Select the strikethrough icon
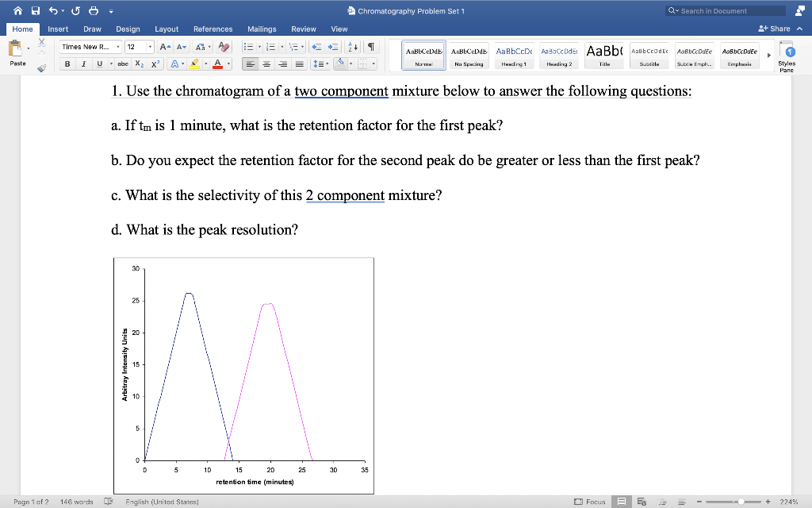Screen dimensions: 812x508 point(123,64)
